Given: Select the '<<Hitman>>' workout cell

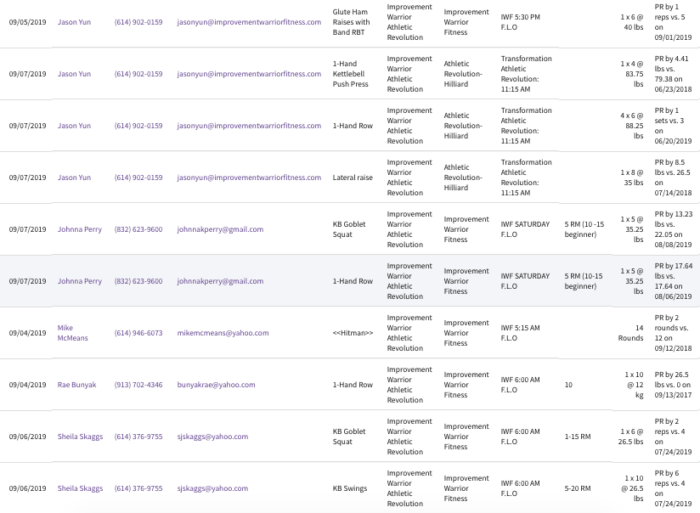Looking at the screenshot, I should click(353, 333).
